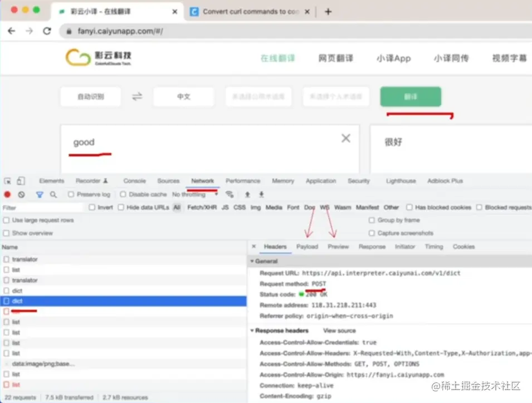Check the Group by frame checkbox
This screenshot has width=532, height=403.
[372, 220]
